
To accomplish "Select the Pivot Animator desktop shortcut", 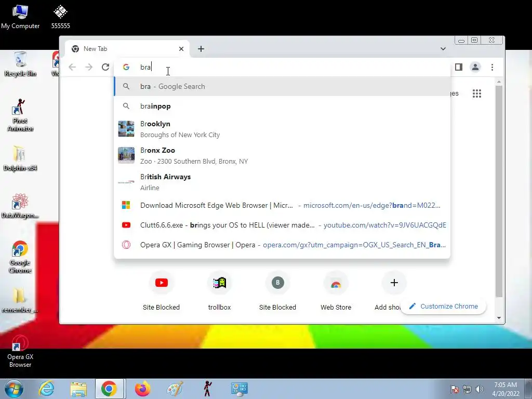I will [x=20, y=115].
